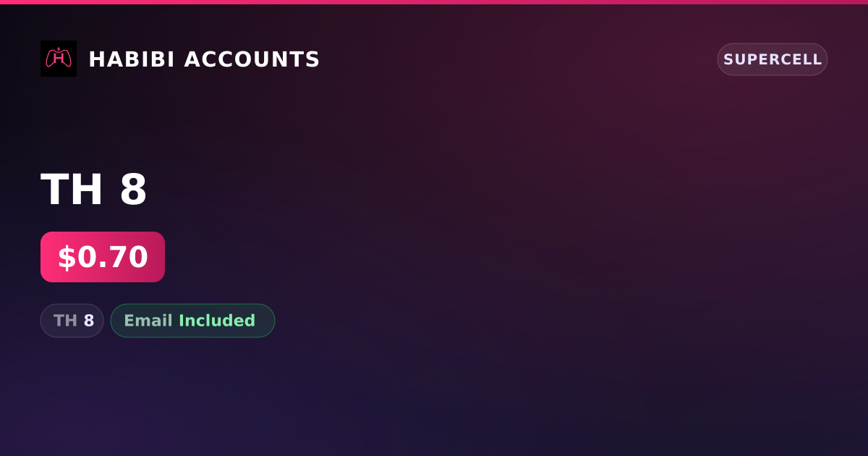Image resolution: width=868 pixels, height=456 pixels.
Task: Click the dollar sign in the price badge
Action: 67,258
